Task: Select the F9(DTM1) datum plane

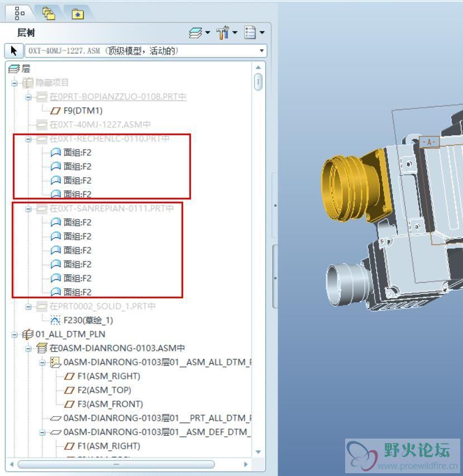Action: click(x=83, y=111)
